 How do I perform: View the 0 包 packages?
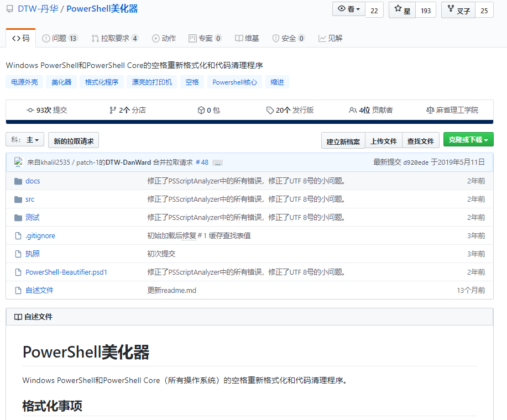(208, 110)
